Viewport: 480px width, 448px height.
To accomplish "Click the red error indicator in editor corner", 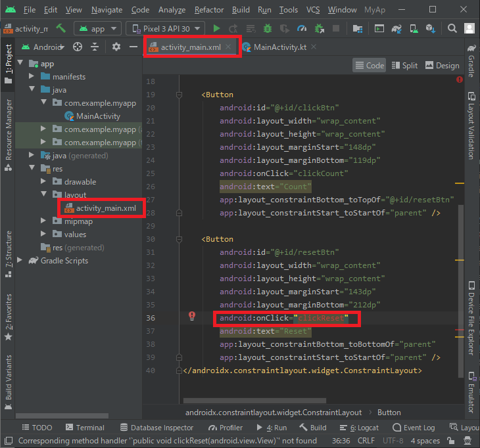I will click(x=459, y=79).
